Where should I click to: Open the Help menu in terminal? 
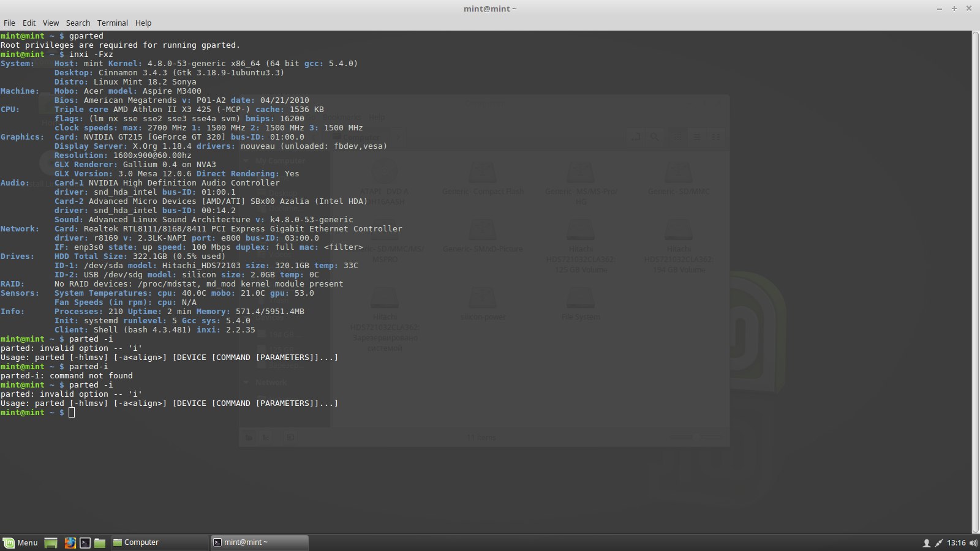click(x=143, y=23)
